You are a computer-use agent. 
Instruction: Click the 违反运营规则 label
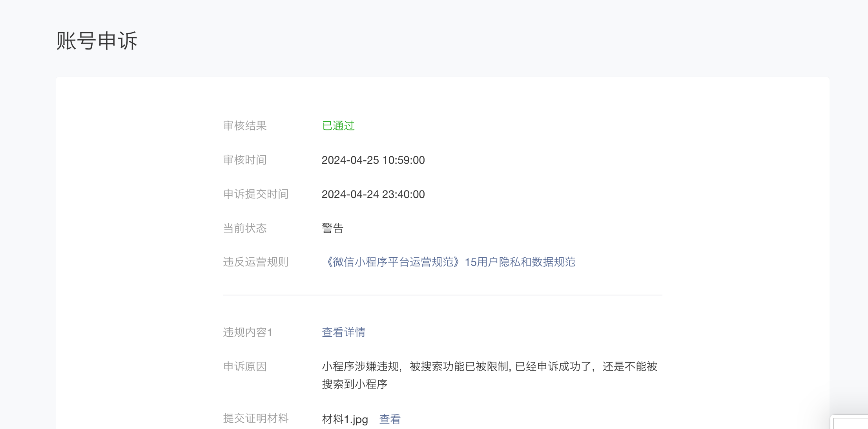255,262
